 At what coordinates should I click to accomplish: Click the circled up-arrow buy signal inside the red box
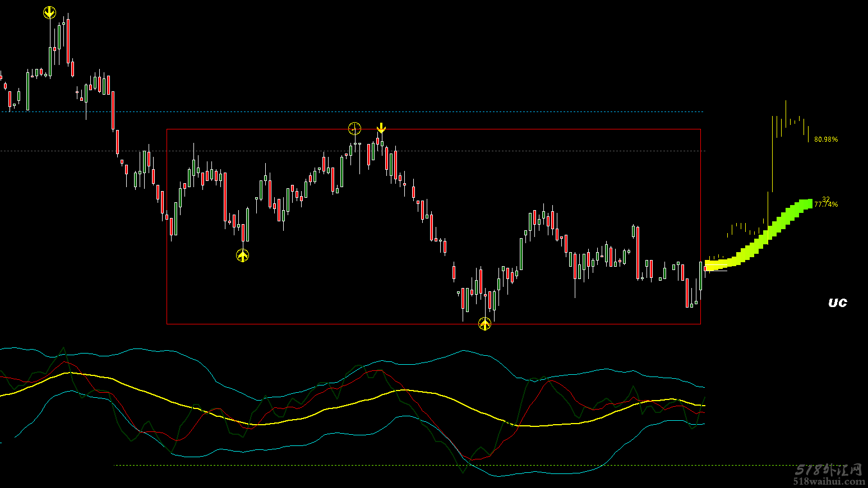pyautogui.click(x=242, y=255)
